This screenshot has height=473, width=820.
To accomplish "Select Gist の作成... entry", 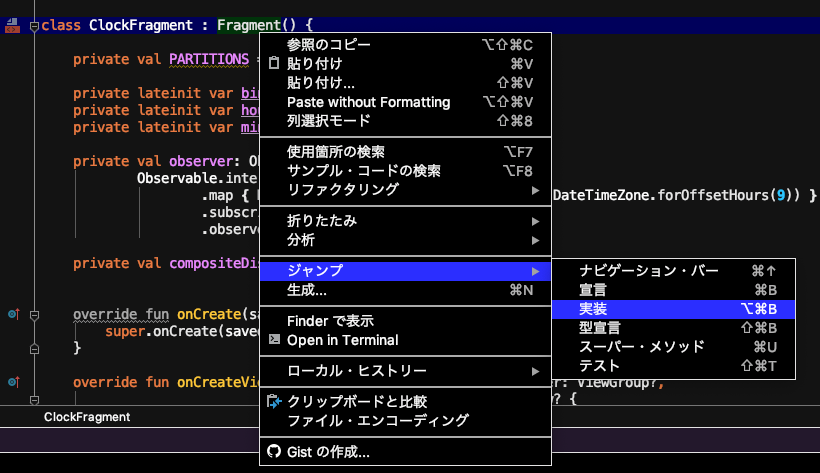I will click(x=405, y=452).
